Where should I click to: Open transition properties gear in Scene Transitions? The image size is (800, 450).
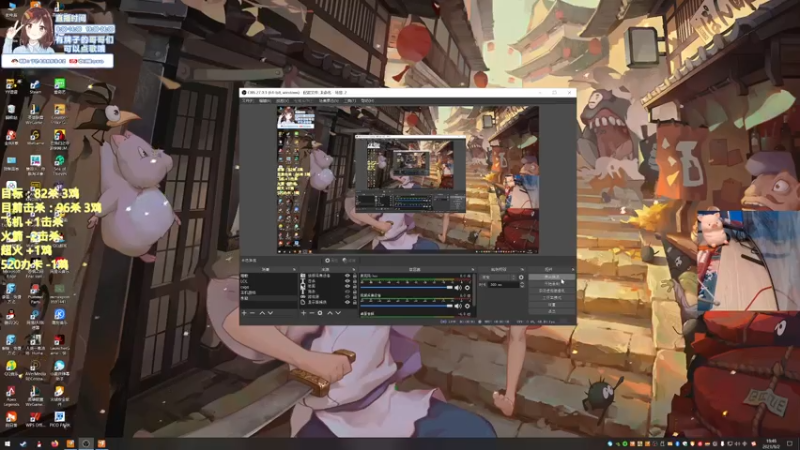pyautogui.click(x=521, y=278)
